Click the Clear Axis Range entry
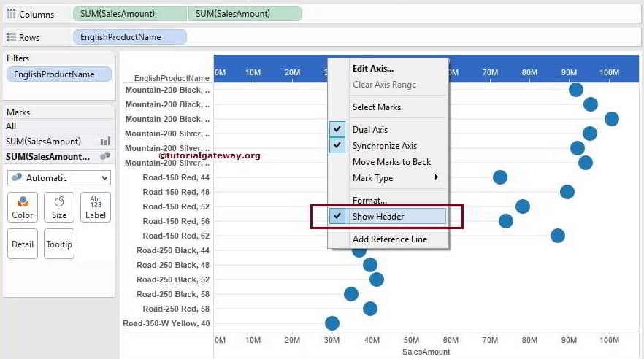 tap(384, 85)
